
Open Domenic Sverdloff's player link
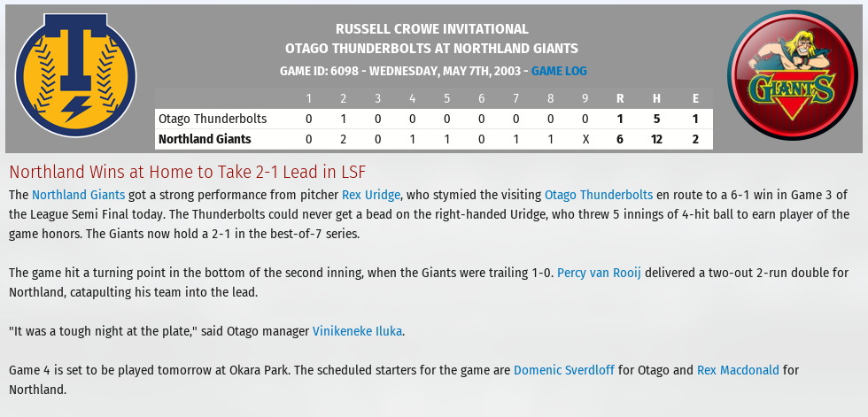(x=564, y=370)
